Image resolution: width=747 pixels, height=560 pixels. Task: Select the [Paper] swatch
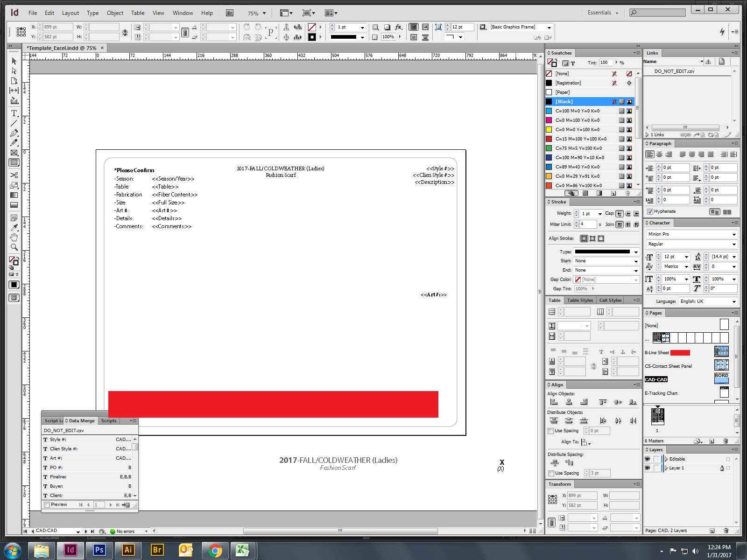coord(590,92)
